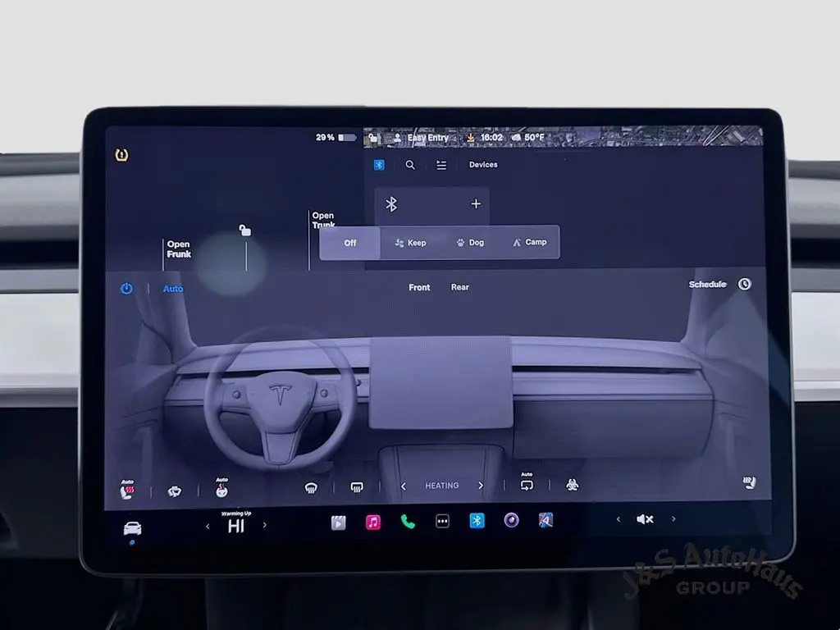Turn on the front windshield defrost

[x=311, y=487]
